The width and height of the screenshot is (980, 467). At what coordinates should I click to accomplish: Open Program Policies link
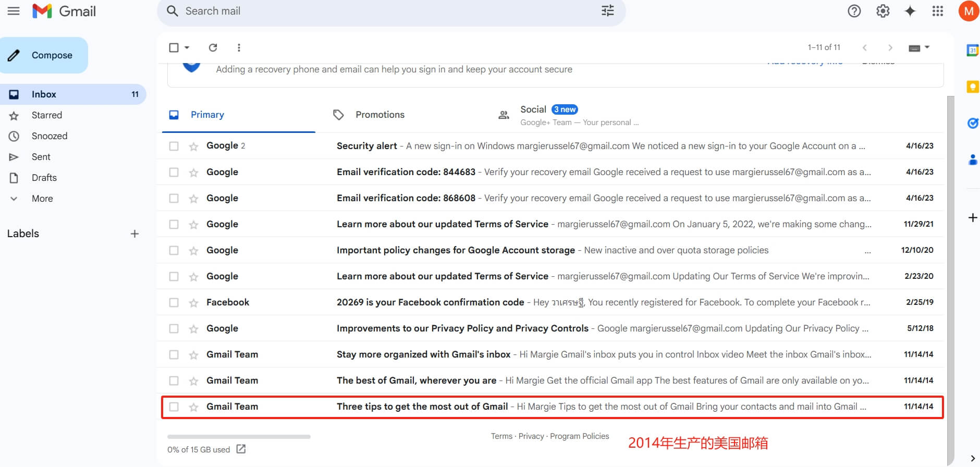[579, 436]
